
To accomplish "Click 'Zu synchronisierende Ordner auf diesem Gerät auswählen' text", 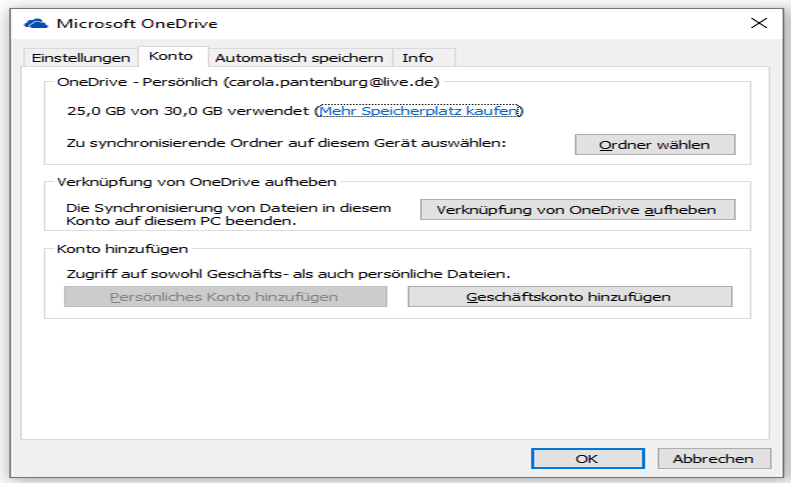I will (286, 143).
